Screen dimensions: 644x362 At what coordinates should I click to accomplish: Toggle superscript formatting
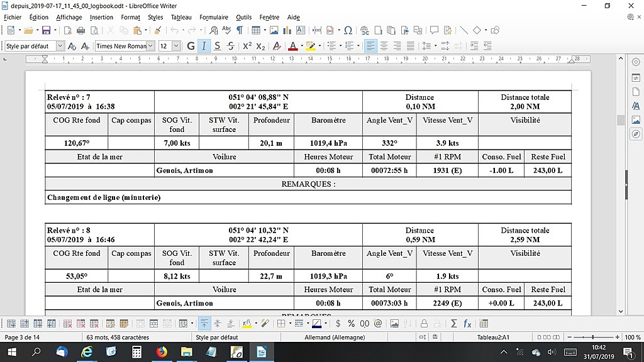tap(247, 46)
